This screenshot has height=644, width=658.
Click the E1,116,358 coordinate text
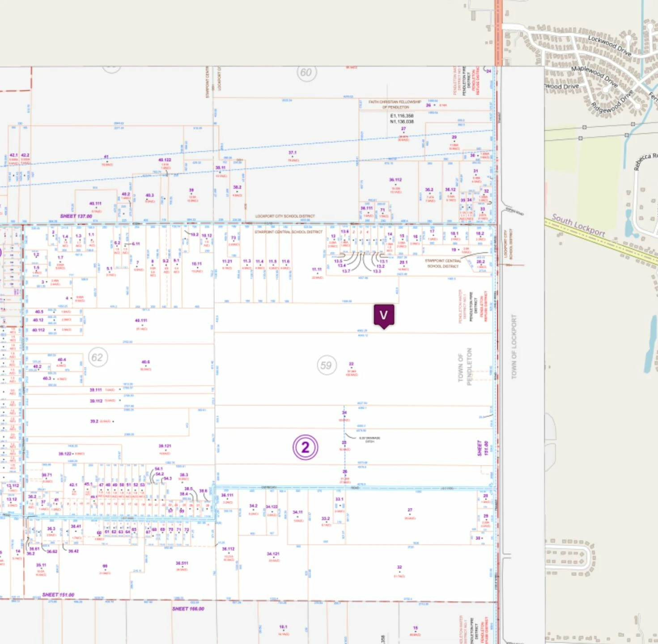tap(402, 116)
